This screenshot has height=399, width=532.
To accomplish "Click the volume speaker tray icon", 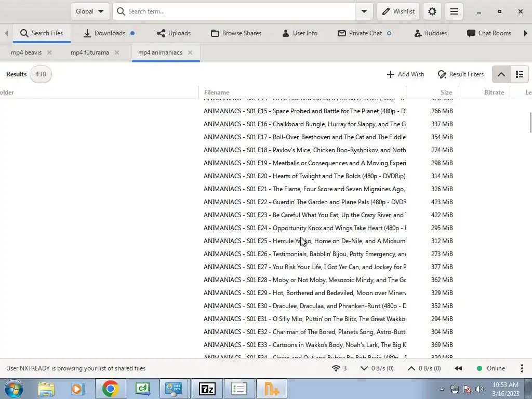I will (x=480, y=389).
